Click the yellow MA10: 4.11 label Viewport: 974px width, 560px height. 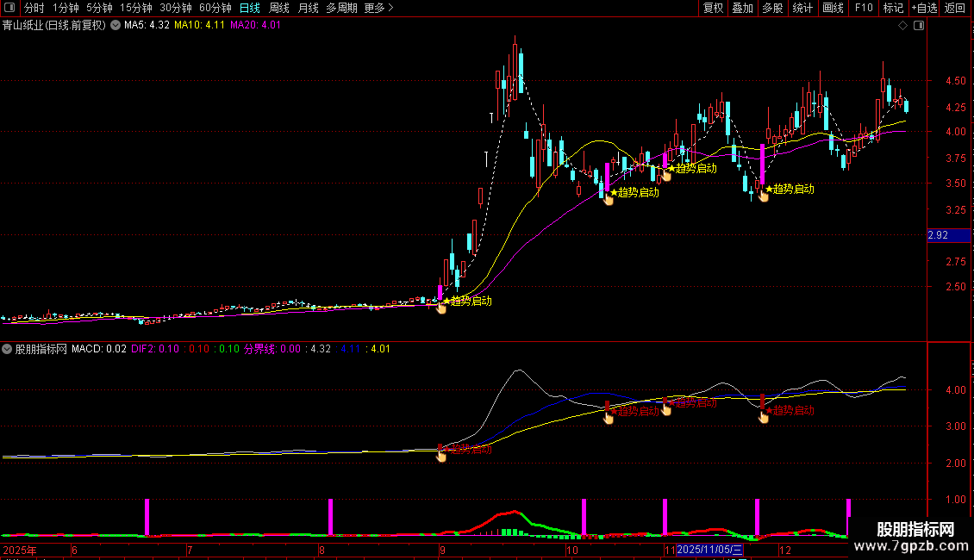tap(199, 26)
